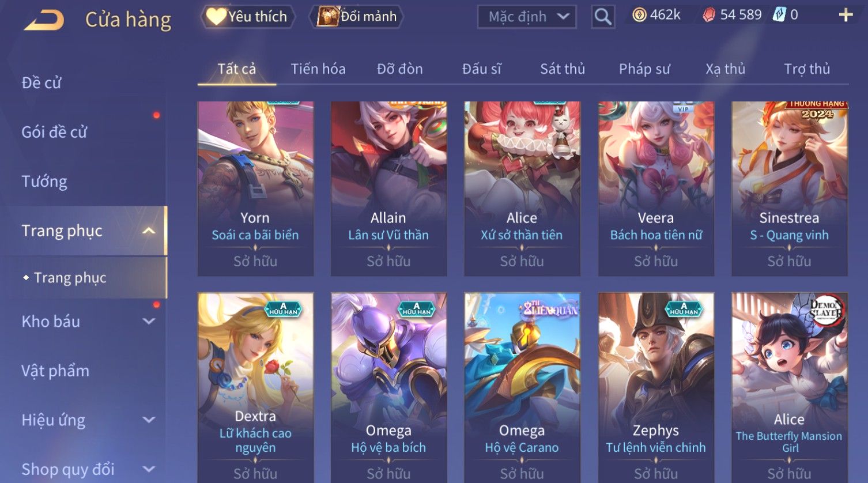Open the search magnifier icon
The width and height of the screenshot is (868, 483).
point(603,17)
